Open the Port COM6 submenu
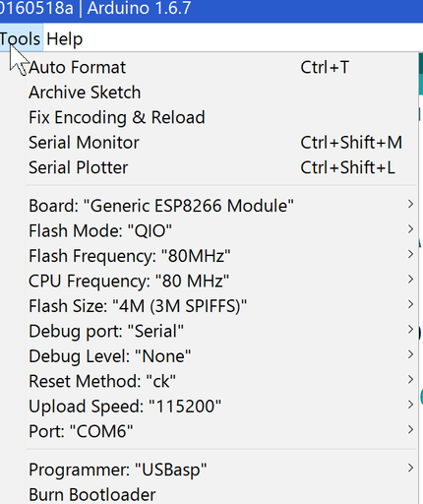The width and height of the screenshot is (423, 504). click(221, 431)
